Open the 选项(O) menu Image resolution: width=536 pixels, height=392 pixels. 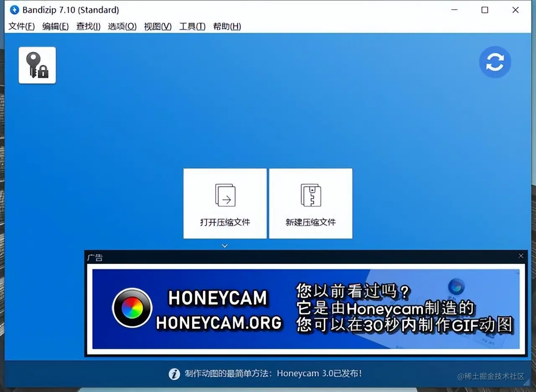pos(122,26)
